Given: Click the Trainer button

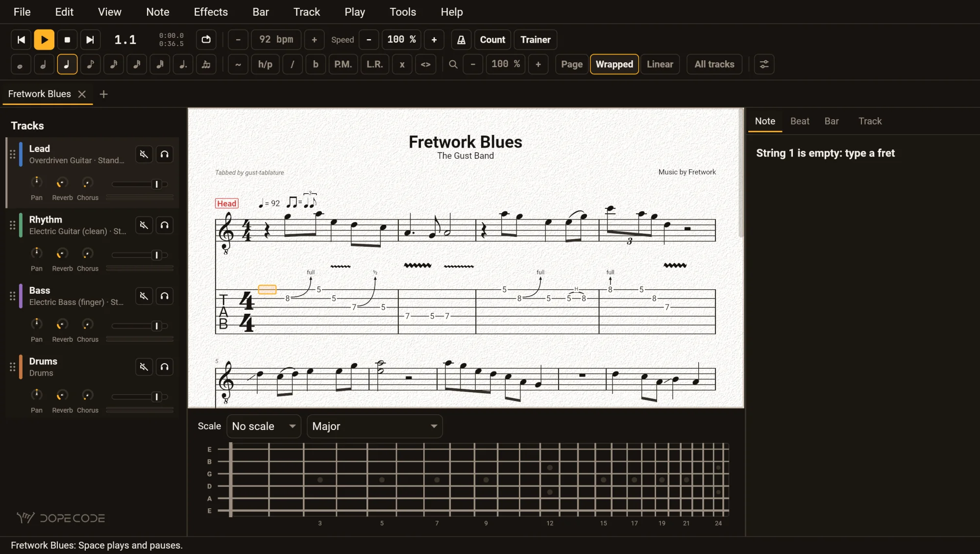Looking at the screenshot, I should [536, 40].
